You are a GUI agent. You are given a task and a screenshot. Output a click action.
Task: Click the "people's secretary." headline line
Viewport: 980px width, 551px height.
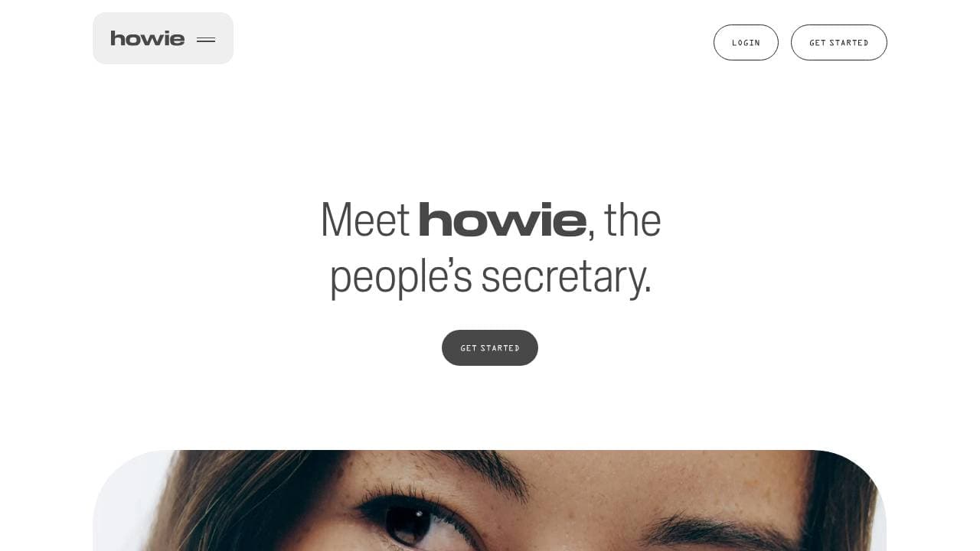click(490, 277)
